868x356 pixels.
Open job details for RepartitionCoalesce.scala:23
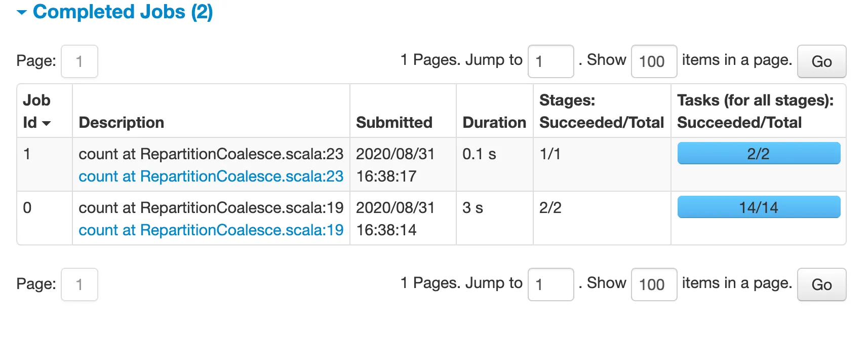[211, 176]
